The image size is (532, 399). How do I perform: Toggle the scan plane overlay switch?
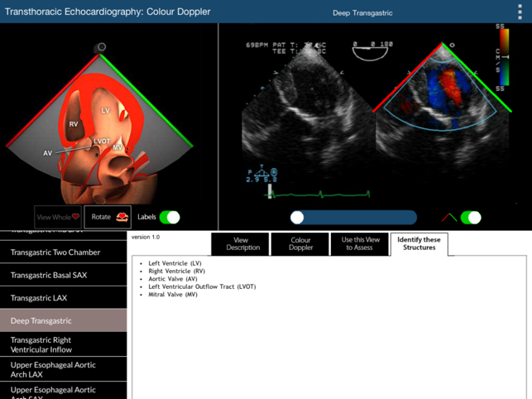471,218
